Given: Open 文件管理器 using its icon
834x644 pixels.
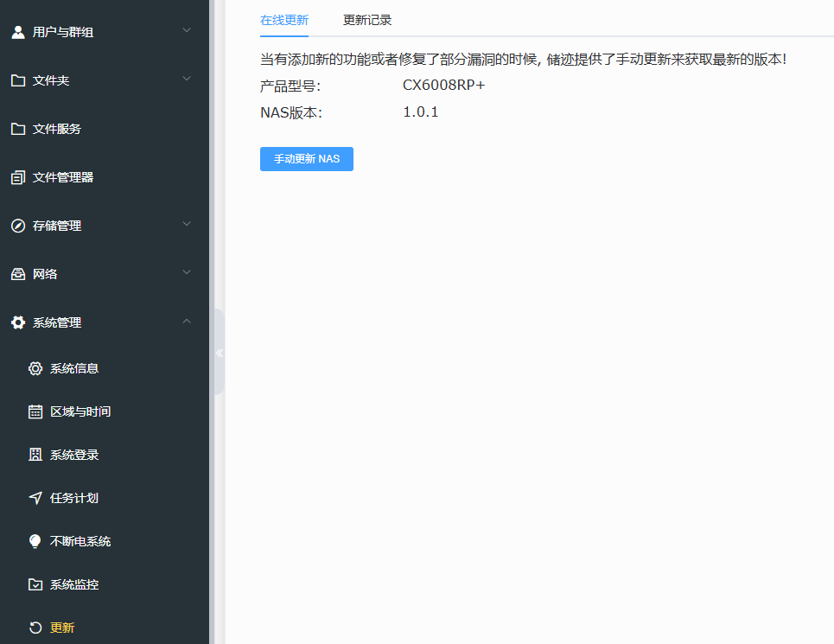Looking at the screenshot, I should [16, 176].
